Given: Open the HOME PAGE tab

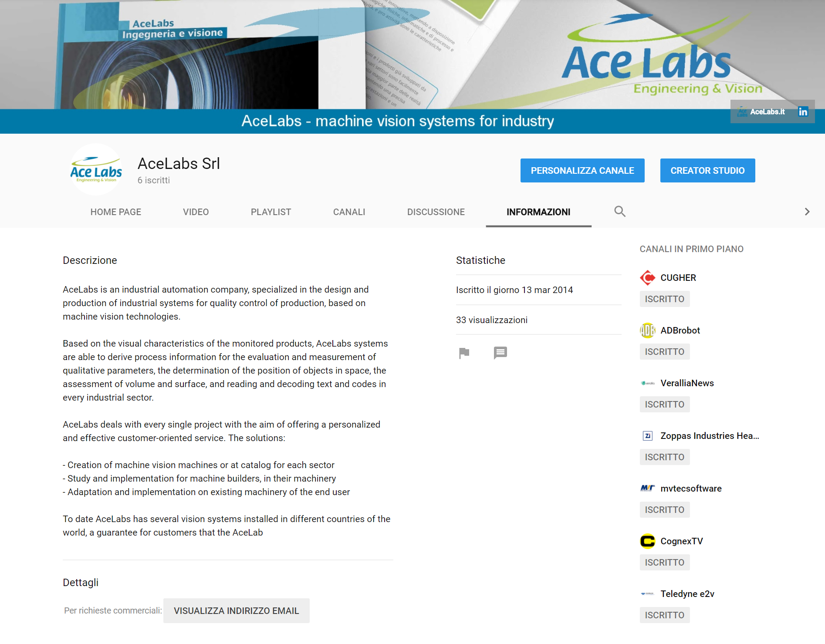Looking at the screenshot, I should tap(116, 212).
